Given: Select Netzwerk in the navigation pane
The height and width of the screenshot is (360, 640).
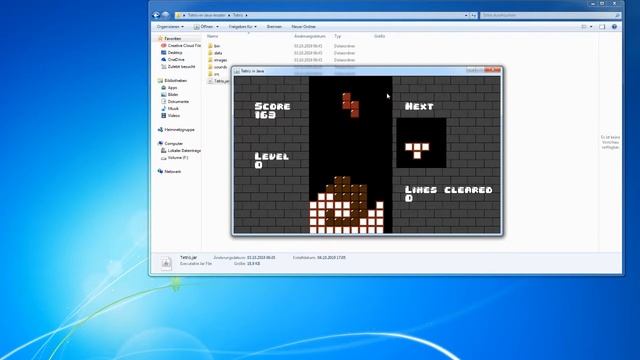Looking at the screenshot, I should [169, 171].
